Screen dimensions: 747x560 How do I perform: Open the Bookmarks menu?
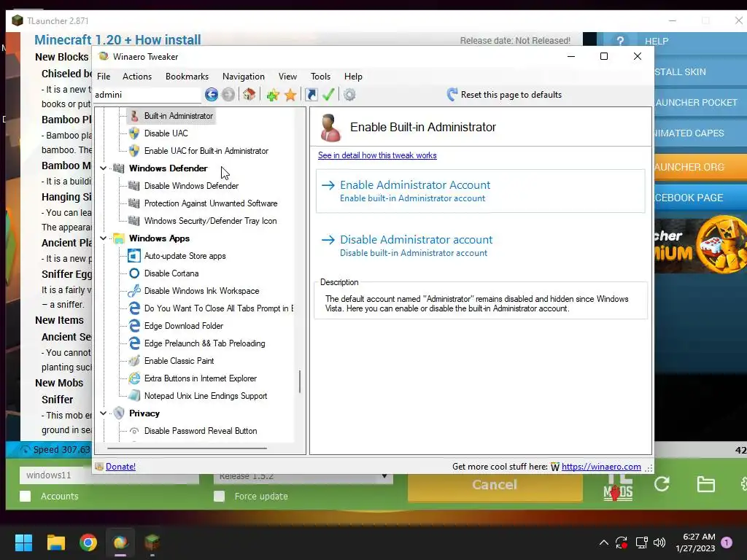pos(187,76)
